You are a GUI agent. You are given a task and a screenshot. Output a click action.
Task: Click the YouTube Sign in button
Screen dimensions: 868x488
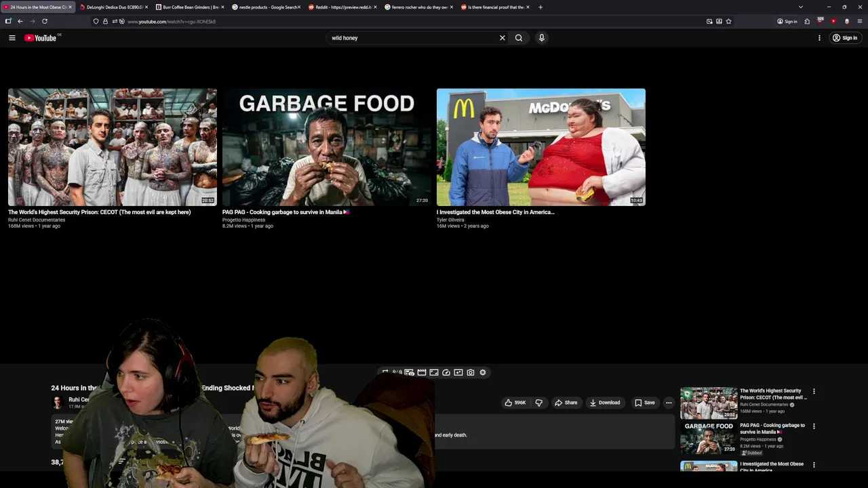(x=845, y=38)
